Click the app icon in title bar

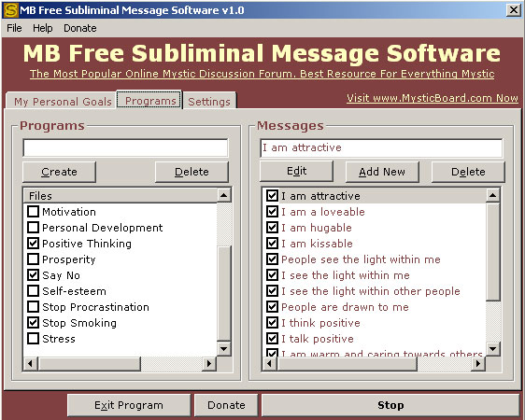coord(10,10)
